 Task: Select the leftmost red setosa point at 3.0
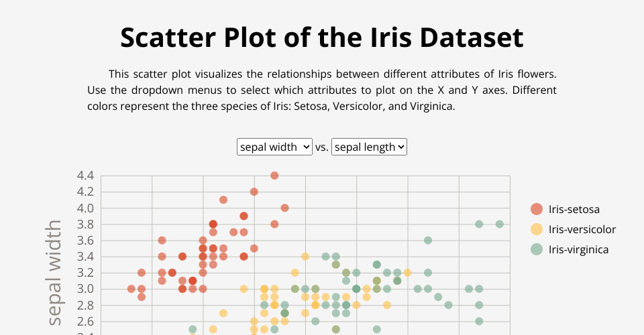tap(131, 289)
